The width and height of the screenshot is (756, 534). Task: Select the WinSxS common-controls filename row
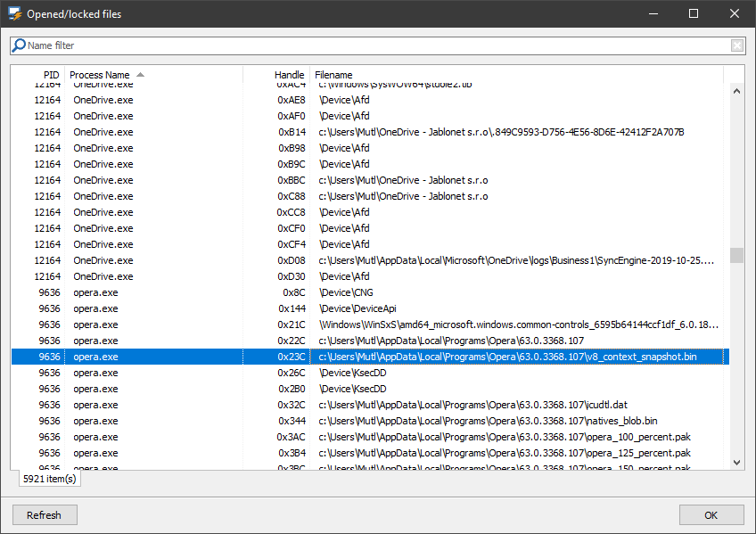pyautogui.click(x=370, y=325)
